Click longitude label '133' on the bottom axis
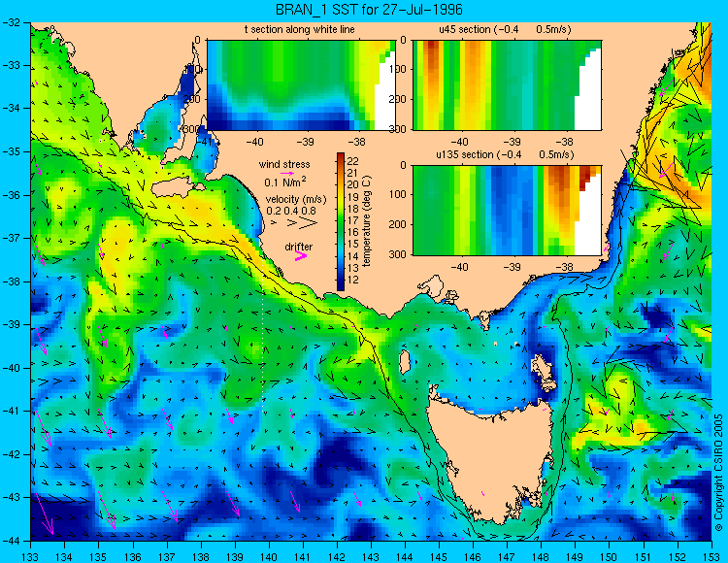The image size is (728, 563). tap(31, 556)
